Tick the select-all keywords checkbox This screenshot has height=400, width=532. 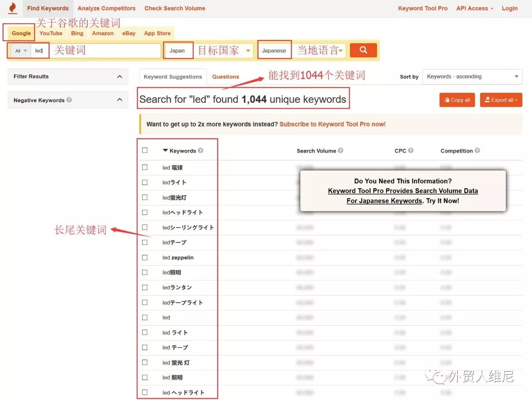145,150
